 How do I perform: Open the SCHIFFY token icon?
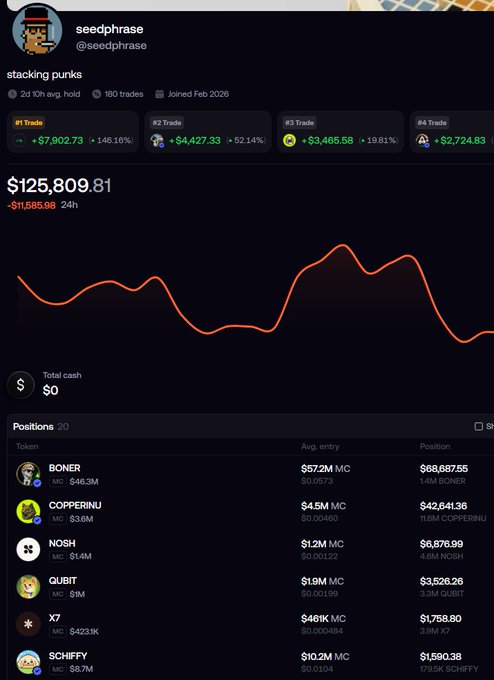(x=29, y=662)
